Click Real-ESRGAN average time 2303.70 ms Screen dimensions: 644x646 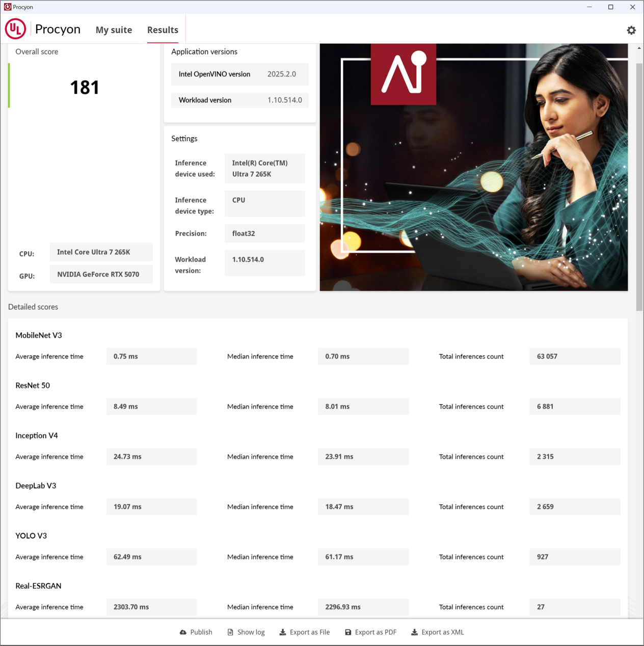coord(151,607)
